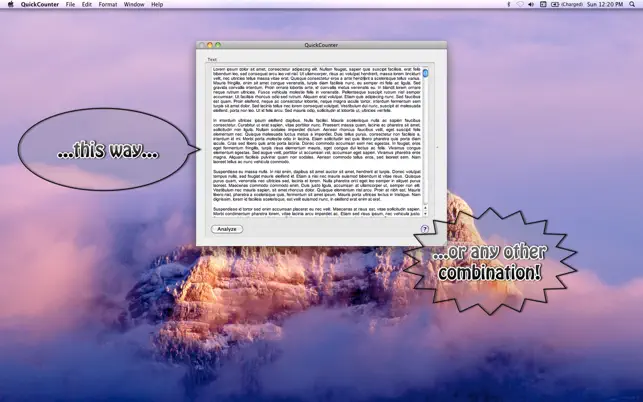This screenshot has height=402, width=643.
Task: Click the scroll up arrow of text area
Action: (425, 208)
